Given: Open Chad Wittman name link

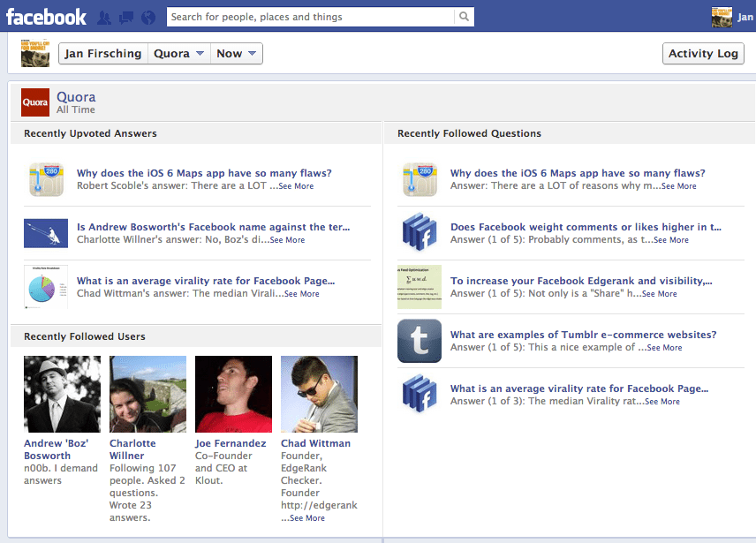Looking at the screenshot, I should (x=316, y=443).
